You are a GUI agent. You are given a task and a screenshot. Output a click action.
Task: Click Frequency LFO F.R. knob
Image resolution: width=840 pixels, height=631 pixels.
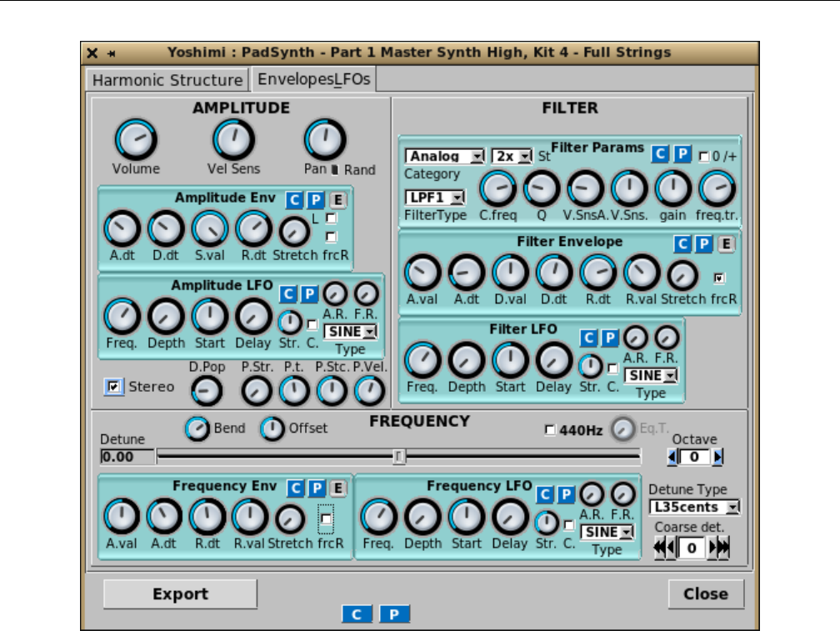(623, 494)
